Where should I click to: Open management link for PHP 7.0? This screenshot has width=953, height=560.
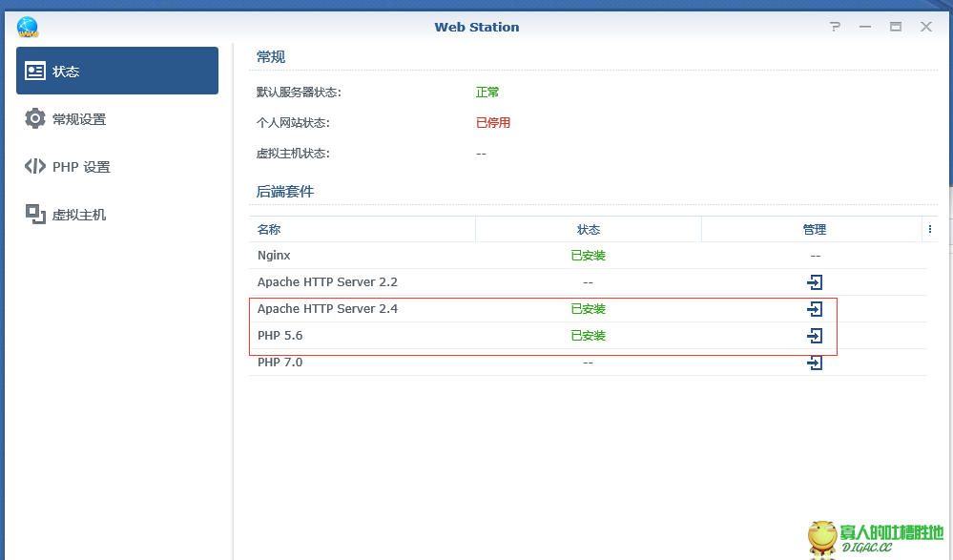815,363
